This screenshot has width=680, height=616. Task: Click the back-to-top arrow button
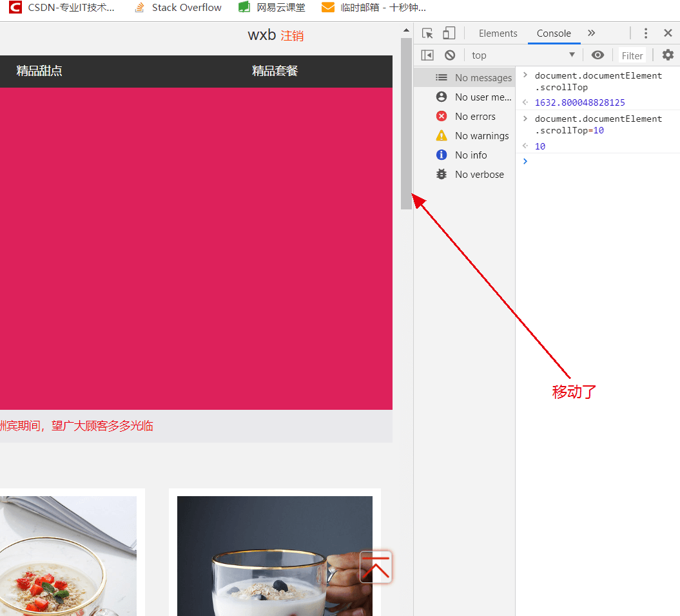click(x=376, y=568)
